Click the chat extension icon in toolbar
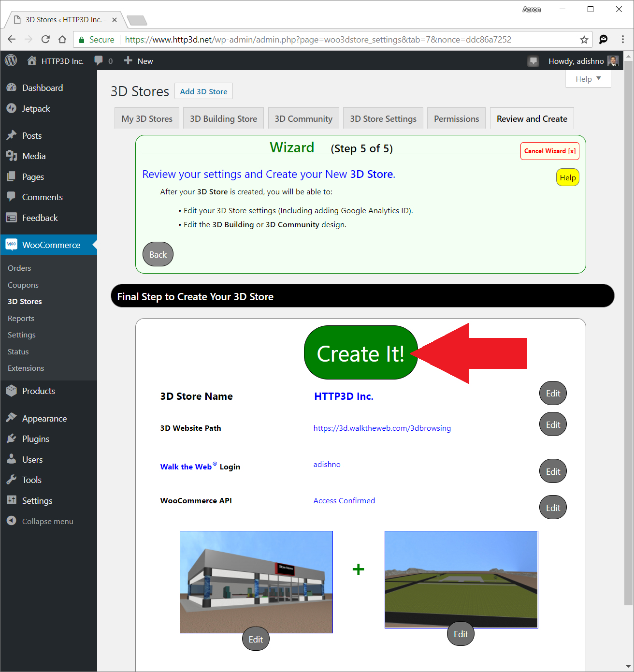 (x=603, y=39)
